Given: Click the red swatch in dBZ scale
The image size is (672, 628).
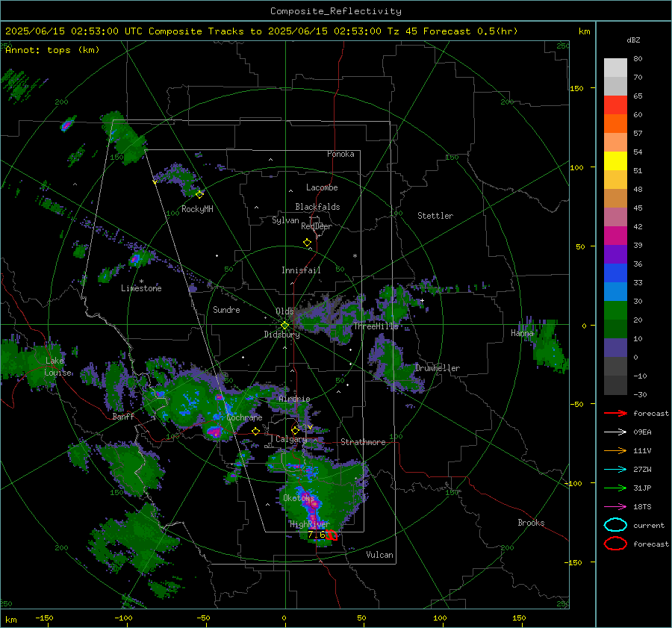Looking at the screenshot, I should pyautogui.click(x=615, y=105).
